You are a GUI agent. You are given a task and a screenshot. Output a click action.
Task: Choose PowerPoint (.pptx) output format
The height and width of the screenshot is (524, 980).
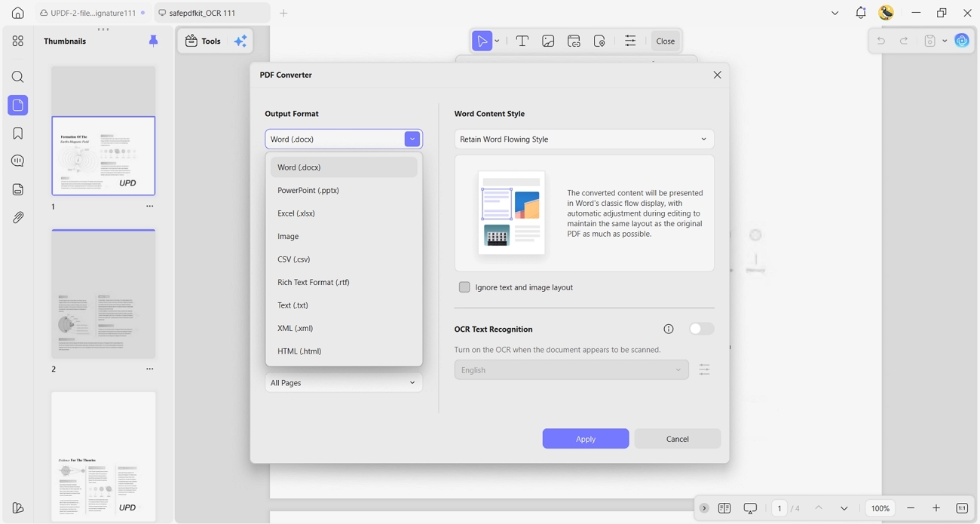(344, 190)
